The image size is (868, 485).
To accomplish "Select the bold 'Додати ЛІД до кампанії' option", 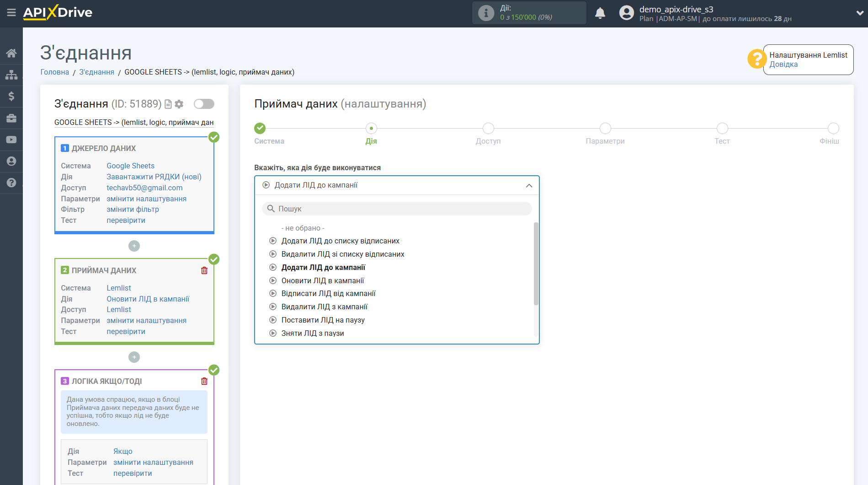I will pyautogui.click(x=323, y=267).
